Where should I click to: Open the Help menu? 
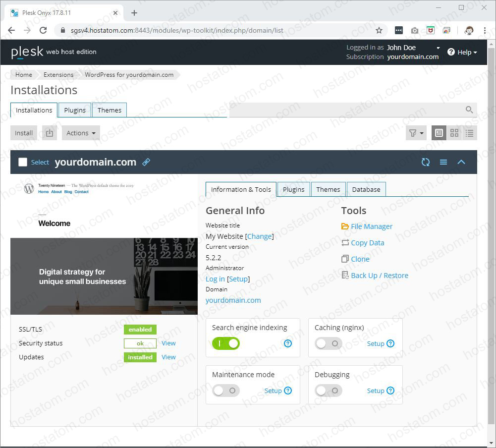pos(462,52)
